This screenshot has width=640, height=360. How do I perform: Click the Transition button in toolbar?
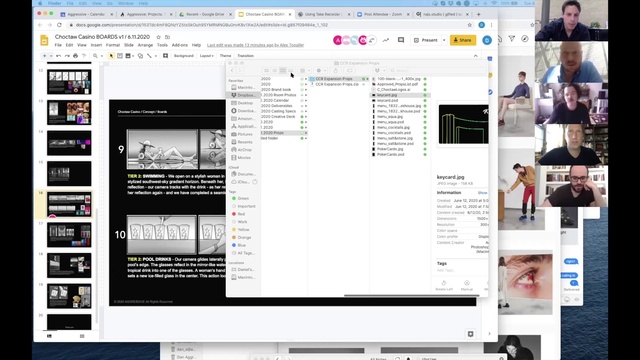(x=245, y=56)
